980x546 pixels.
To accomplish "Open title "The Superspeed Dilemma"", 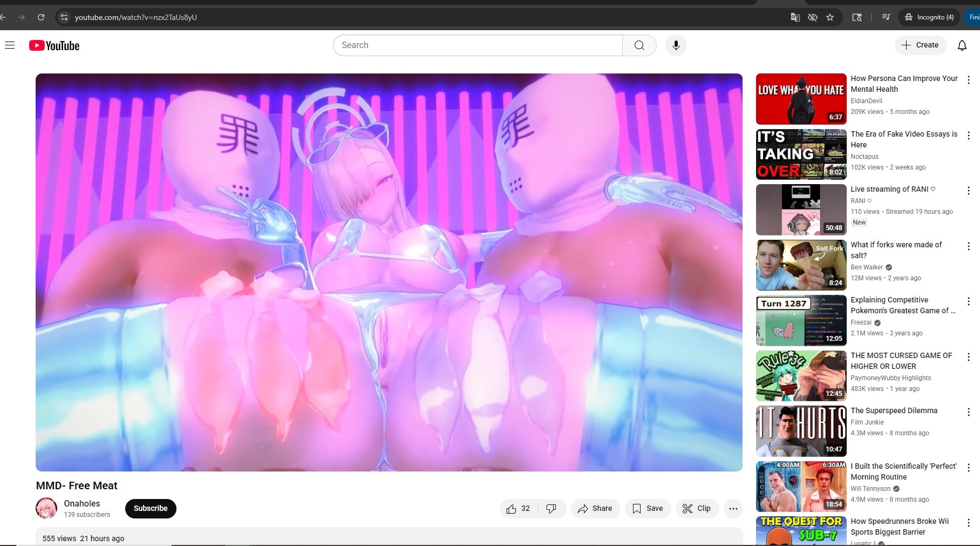I will [x=894, y=410].
